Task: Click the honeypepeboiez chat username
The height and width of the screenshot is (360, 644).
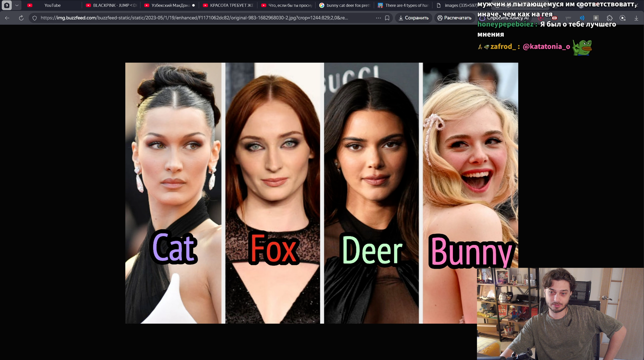Action: click(506, 24)
